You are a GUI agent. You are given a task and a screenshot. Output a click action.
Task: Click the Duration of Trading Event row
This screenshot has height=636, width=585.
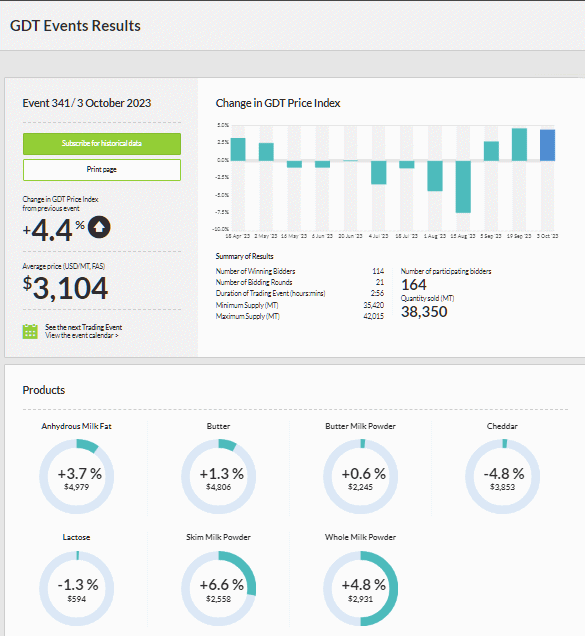pos(300,293)
